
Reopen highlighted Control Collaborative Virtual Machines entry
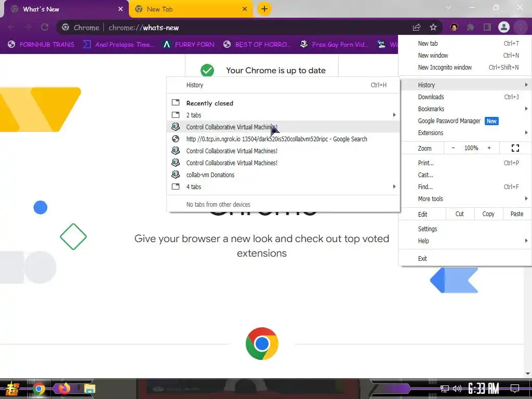[283, 127]
